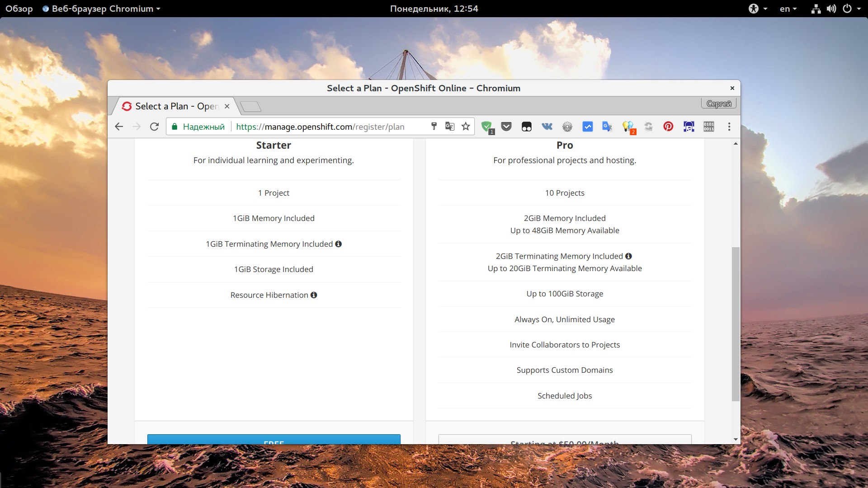Expand the en keyboard layout dropdown

788,9
